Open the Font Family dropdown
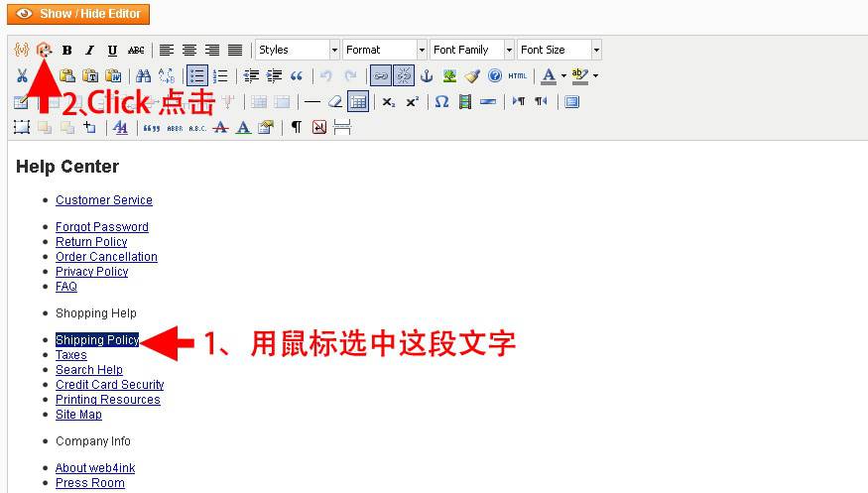Screen dimensions: 868x493 pyautogui.click(x=472, y=50)
